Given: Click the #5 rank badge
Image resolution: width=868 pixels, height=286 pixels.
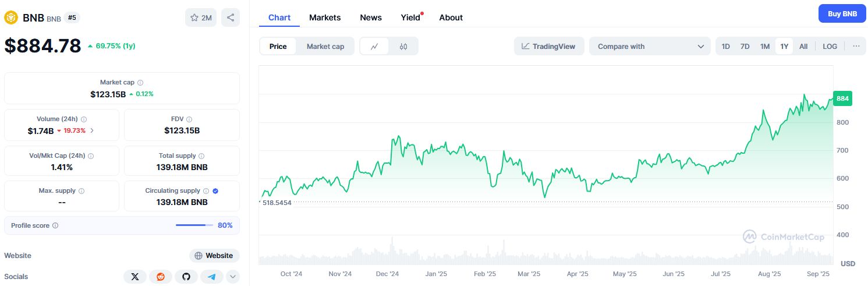Looking at the screenshot, I should (x=72, y=17).
